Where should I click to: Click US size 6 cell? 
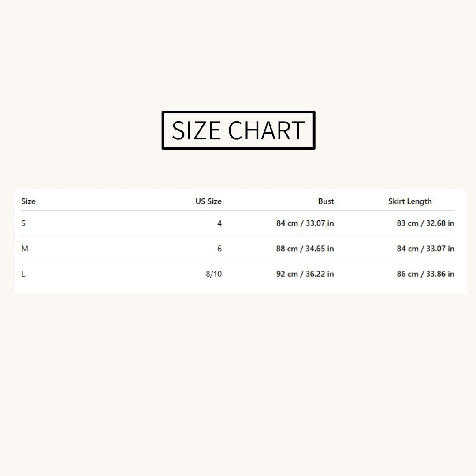[219, 249]
